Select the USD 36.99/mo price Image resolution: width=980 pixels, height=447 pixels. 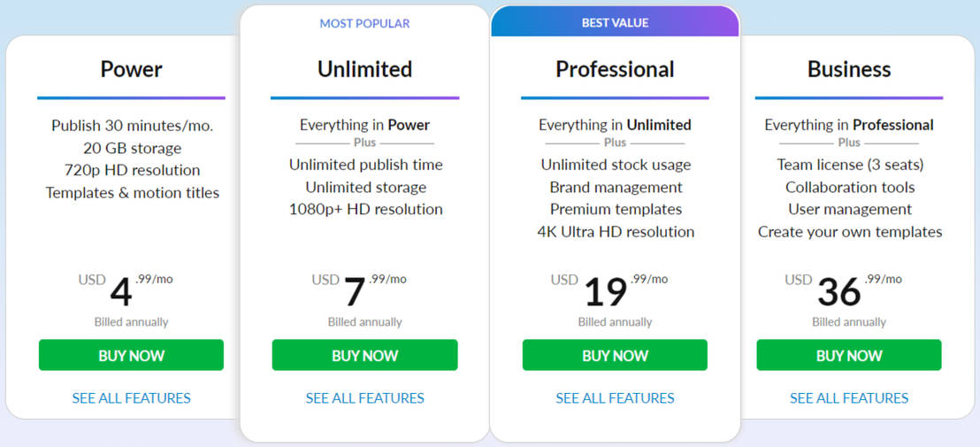842,289
